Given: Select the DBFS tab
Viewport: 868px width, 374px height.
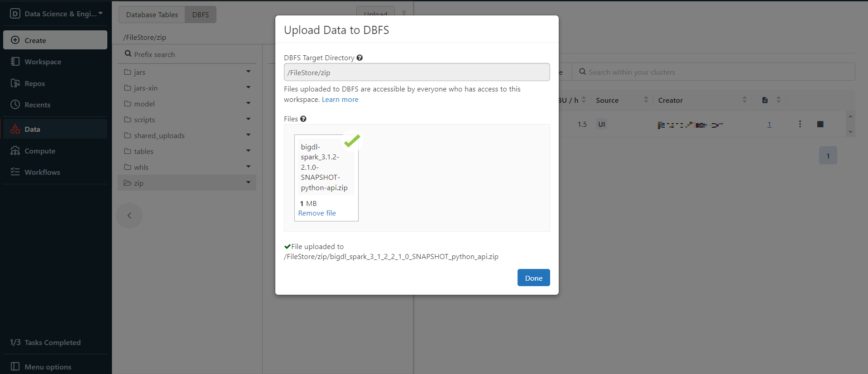Looking at the screenshot, I should click(x=200, y=14).
